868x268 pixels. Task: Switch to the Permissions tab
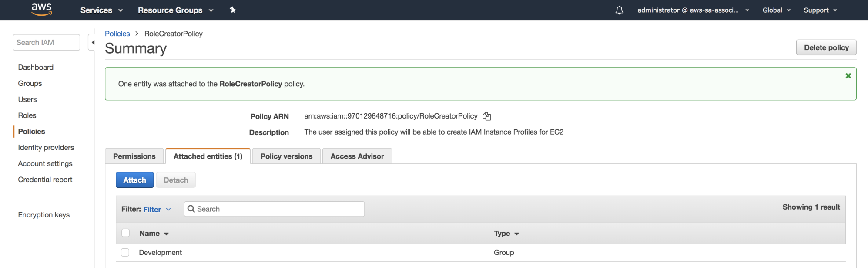point(134,156)
